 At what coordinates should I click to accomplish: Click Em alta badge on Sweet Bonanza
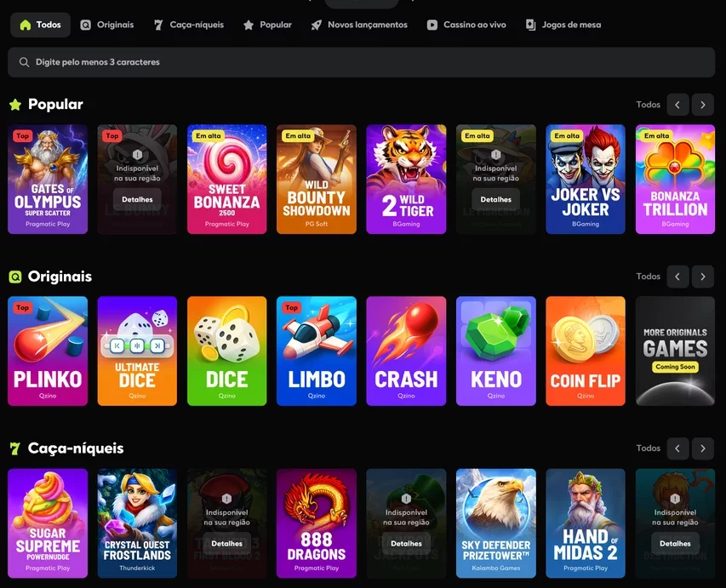click(x=208, y=136)
